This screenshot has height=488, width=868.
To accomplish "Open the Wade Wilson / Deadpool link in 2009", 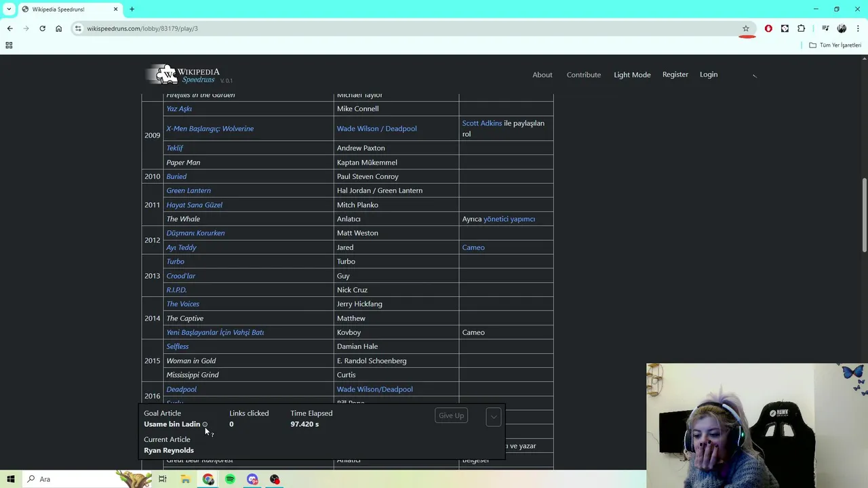I will coord(377,129).
